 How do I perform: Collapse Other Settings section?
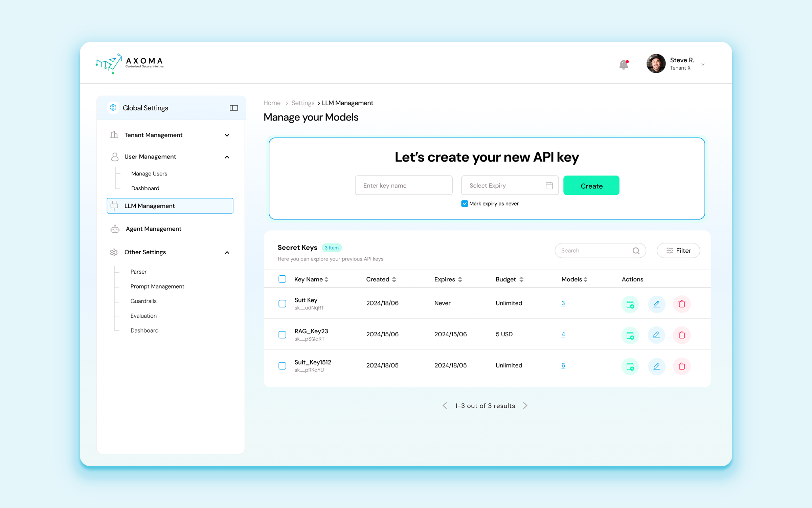click(x=227, y=253)
